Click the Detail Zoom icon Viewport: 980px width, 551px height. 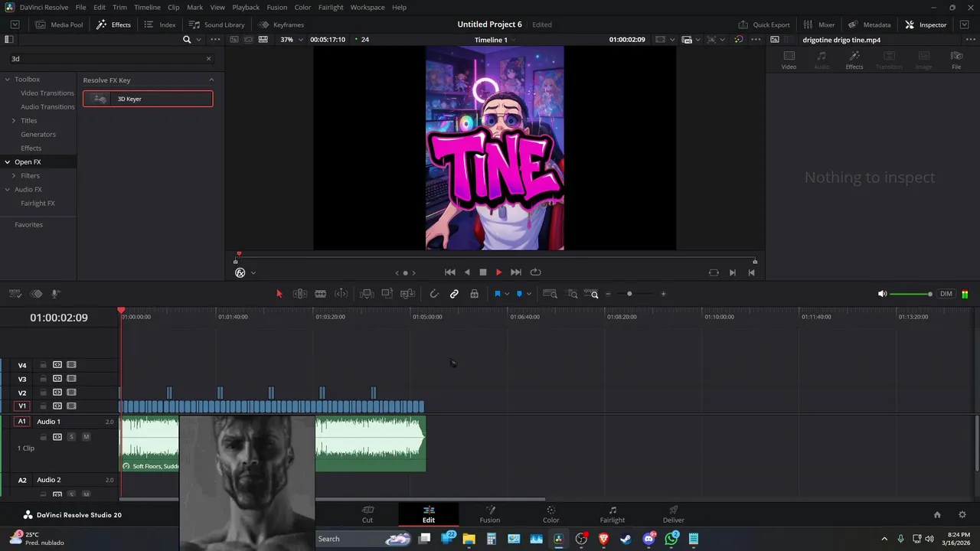pos(572,294)
